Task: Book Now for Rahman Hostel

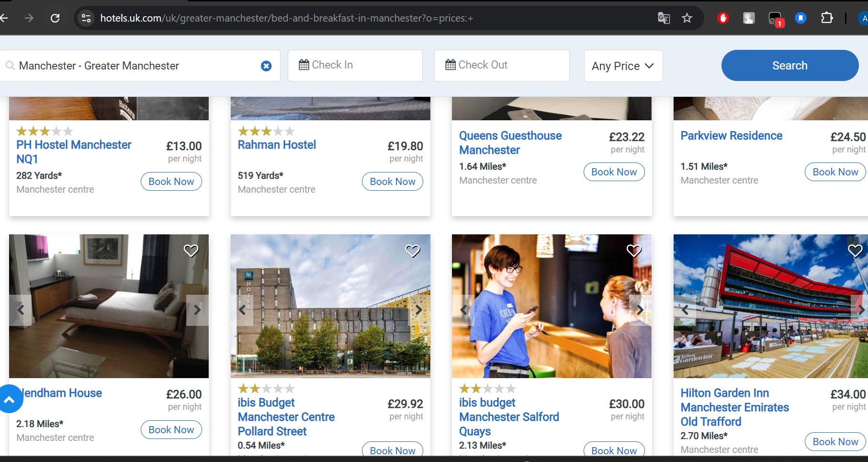Action: pos(393,182)
